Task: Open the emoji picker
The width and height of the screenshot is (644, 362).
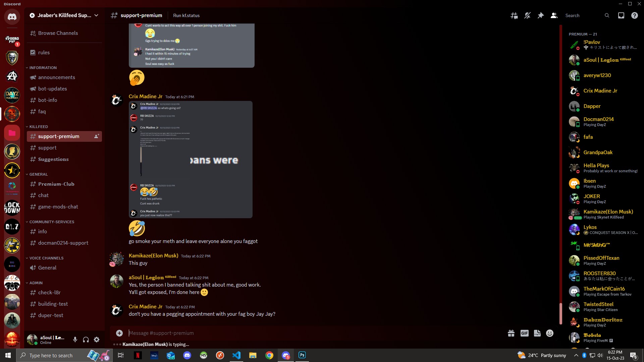Action: tap(550, 333)
